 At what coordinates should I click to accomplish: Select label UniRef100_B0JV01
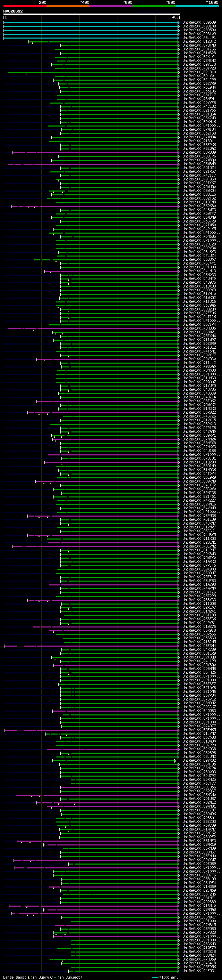click(199, 76)
